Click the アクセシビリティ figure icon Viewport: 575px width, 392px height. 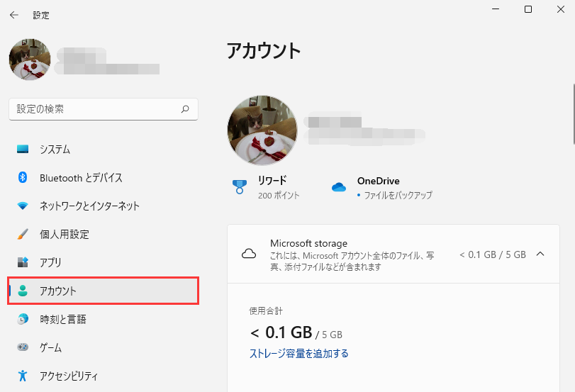pos(23,376)
